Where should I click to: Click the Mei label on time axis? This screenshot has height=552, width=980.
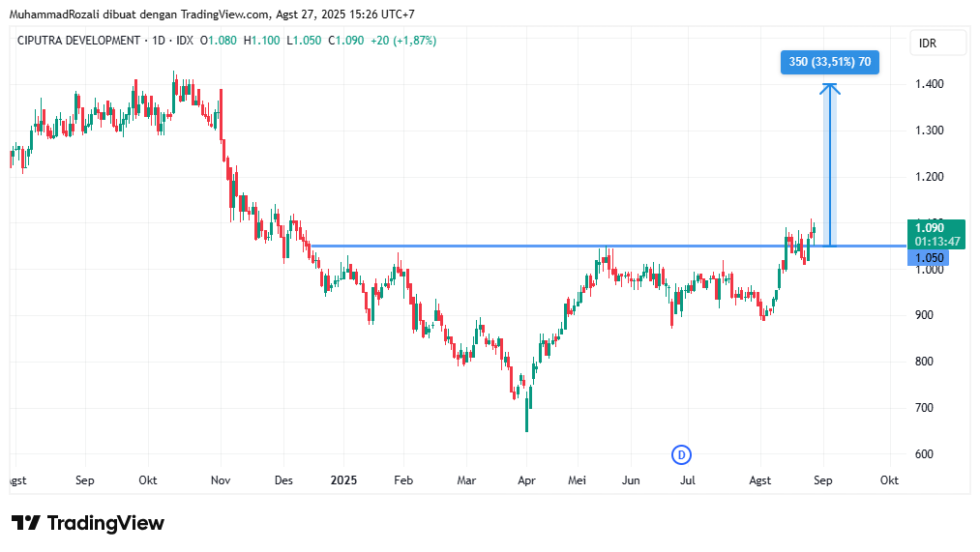coord(577,480)
